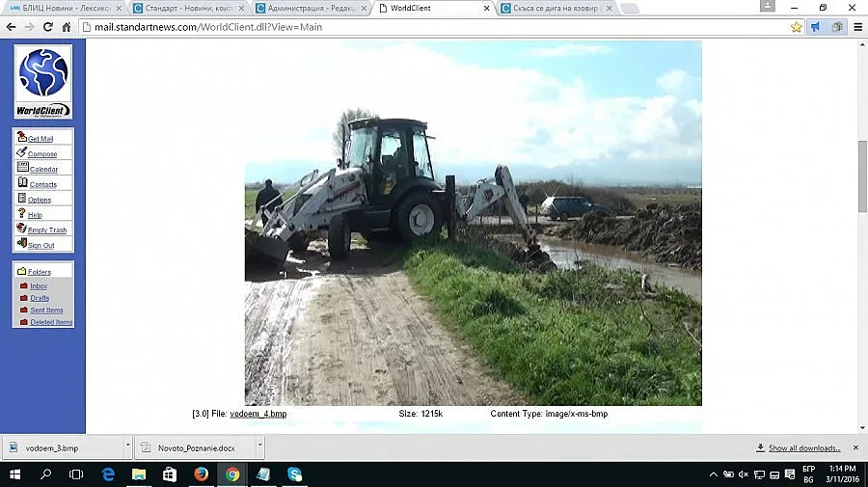Launch Skype from the taskbar

(294, 474)
